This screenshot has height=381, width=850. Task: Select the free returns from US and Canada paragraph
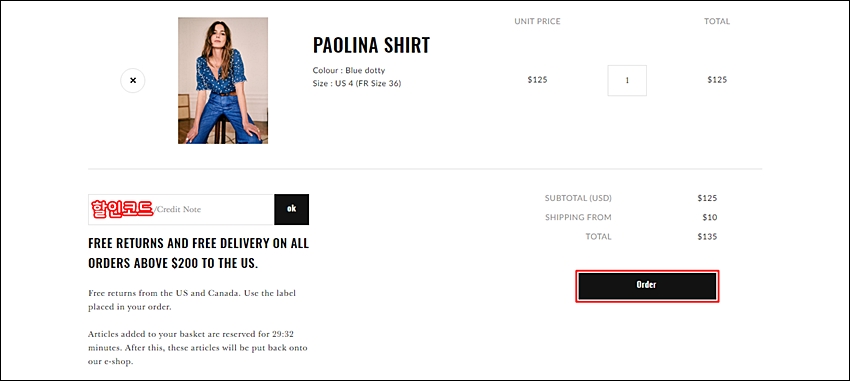pyautogui.click(x=192, y=300)
